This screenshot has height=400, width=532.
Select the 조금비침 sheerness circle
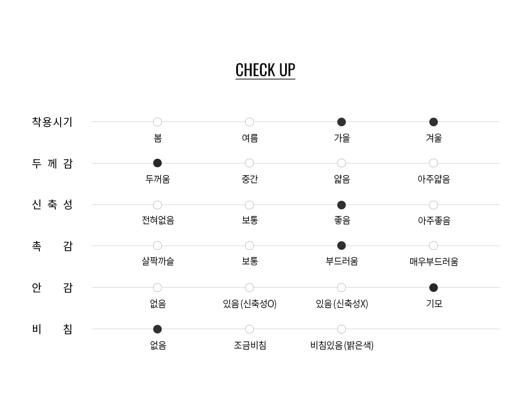(x=250, y=329)
